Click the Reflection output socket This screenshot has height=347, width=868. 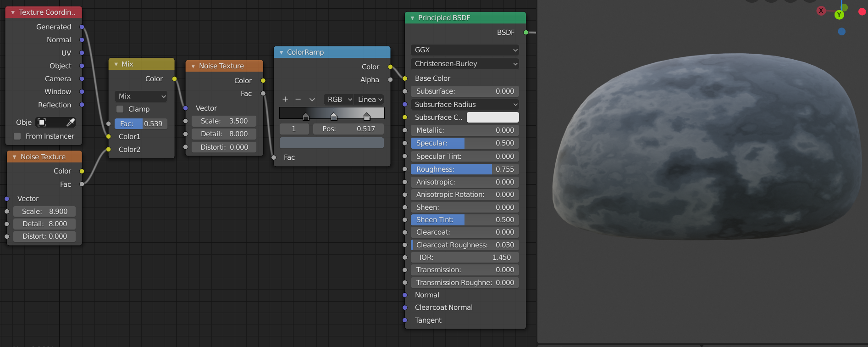pyautogui.click(x=82, y=105)
